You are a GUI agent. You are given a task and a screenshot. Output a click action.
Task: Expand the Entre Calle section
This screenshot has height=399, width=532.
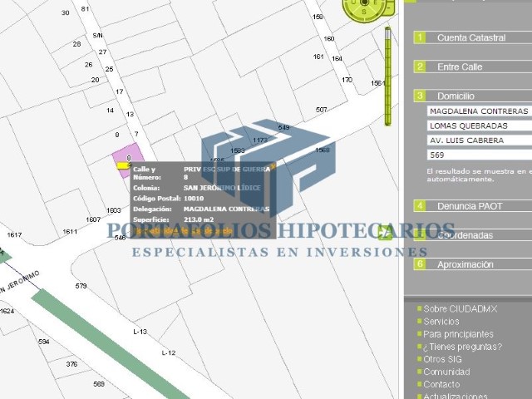(473, 66)
